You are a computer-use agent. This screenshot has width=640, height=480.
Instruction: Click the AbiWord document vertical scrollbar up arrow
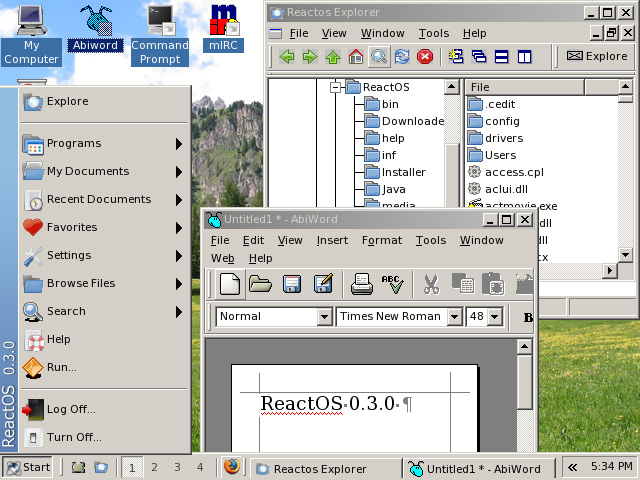tap(525, 348)
